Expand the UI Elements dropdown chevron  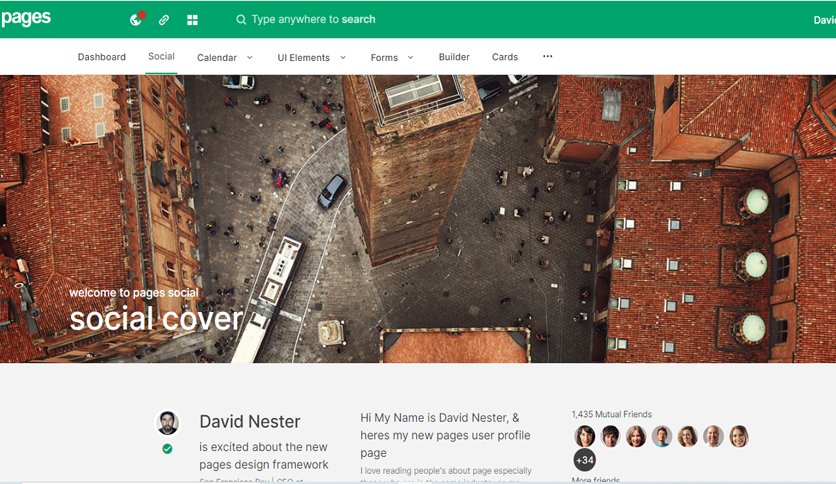[343, 58]
